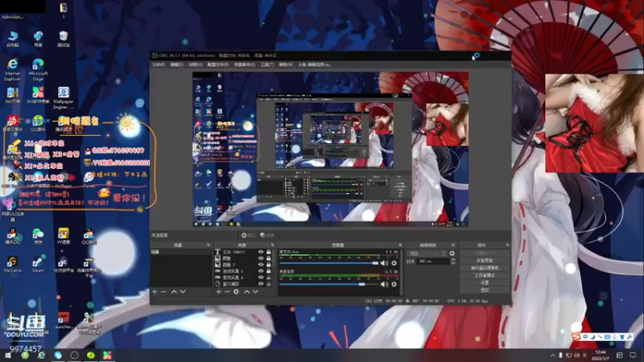Remove selected scene with minus icon
The image size is (644, 362).
pyautogui.click(x=163, y=292)
